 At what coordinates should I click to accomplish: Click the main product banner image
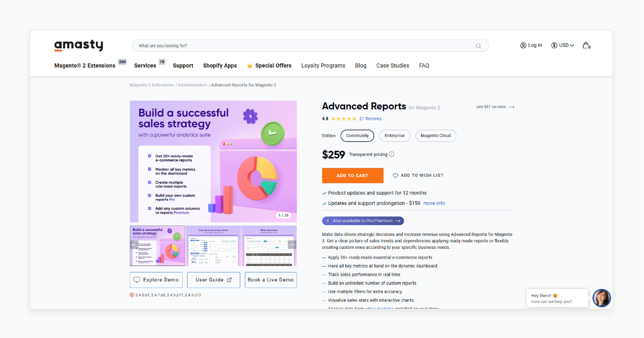pos(213,161)
